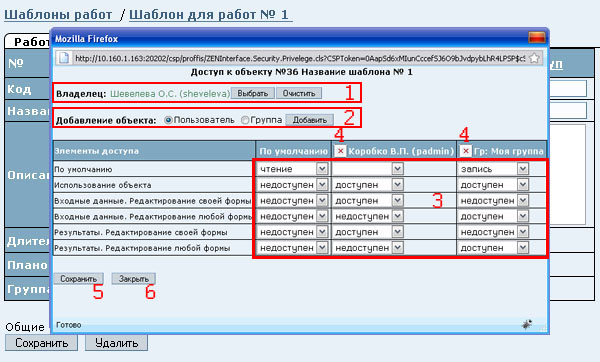Viewport: 600px width, 362px height.
Task: Click the Закрыть button in the popup
Action: 134,279
